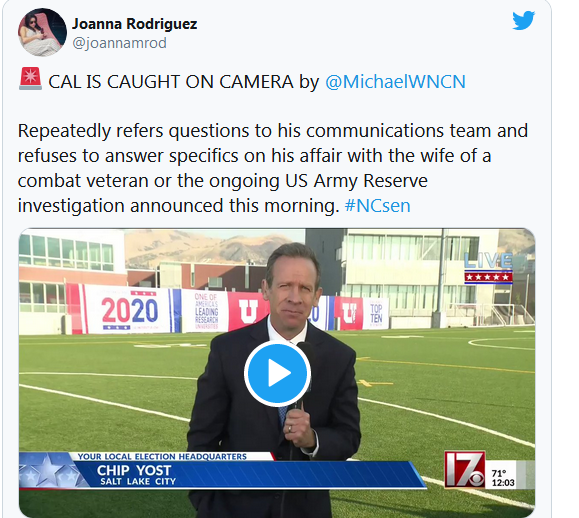Click the Salt Lake City location label
This screenshot has height=518, width=579.
pyautogui.click(x=138, y=481)
